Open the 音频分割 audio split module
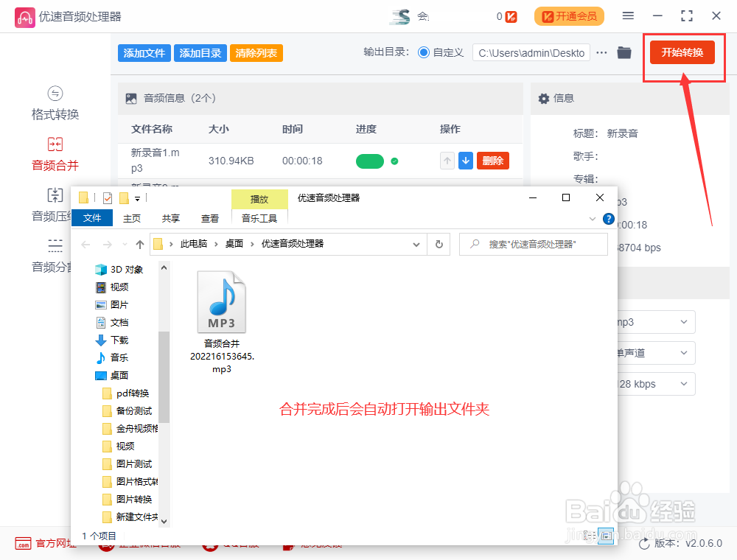The image size is (737, 560). 52,256
